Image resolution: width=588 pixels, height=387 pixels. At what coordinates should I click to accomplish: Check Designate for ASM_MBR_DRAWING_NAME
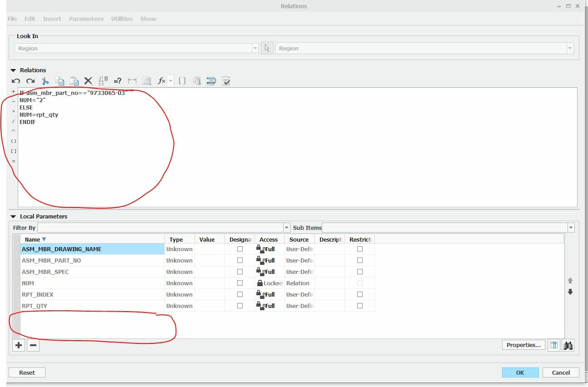click(x=240, y=249)
